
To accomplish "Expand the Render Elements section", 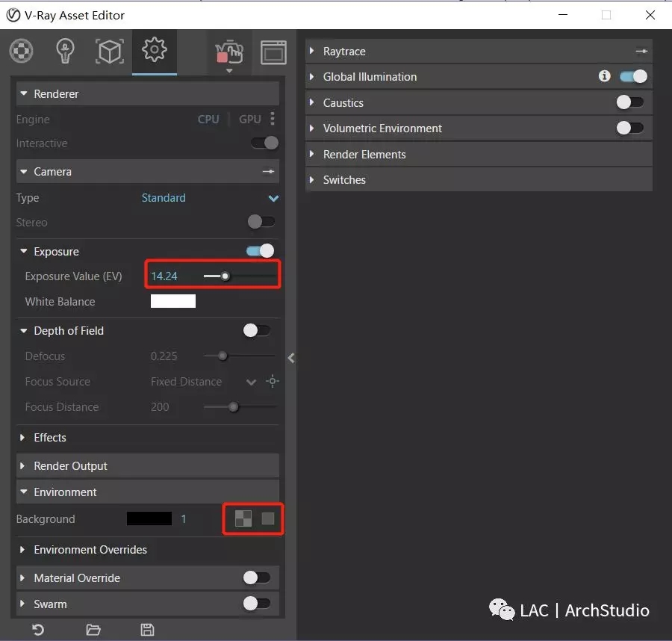I will 312,154.
